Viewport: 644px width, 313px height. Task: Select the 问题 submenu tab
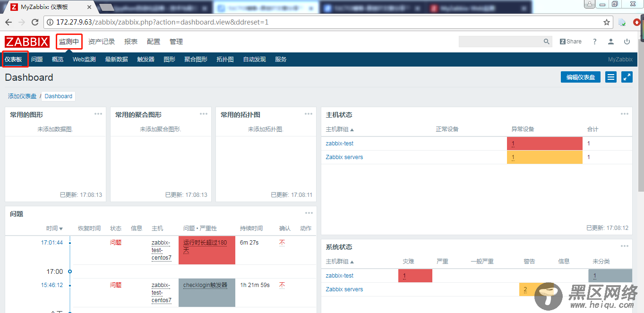pos(37,59)
